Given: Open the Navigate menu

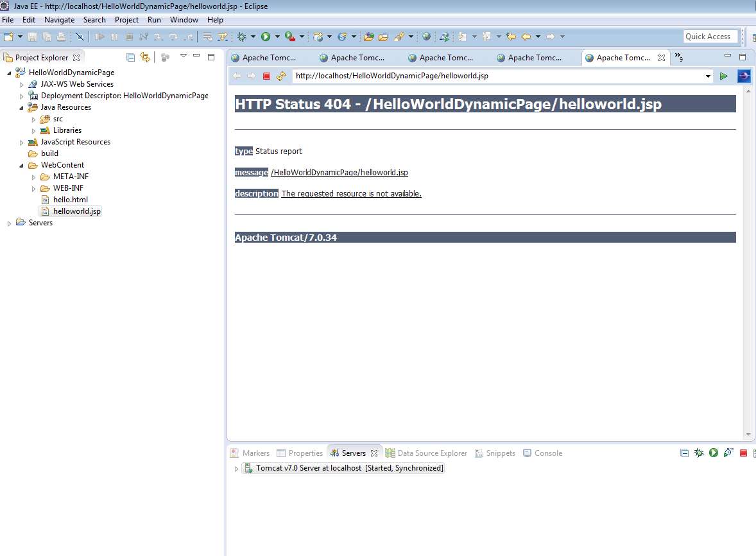Looking at the screenshot, I should point(59,20).
